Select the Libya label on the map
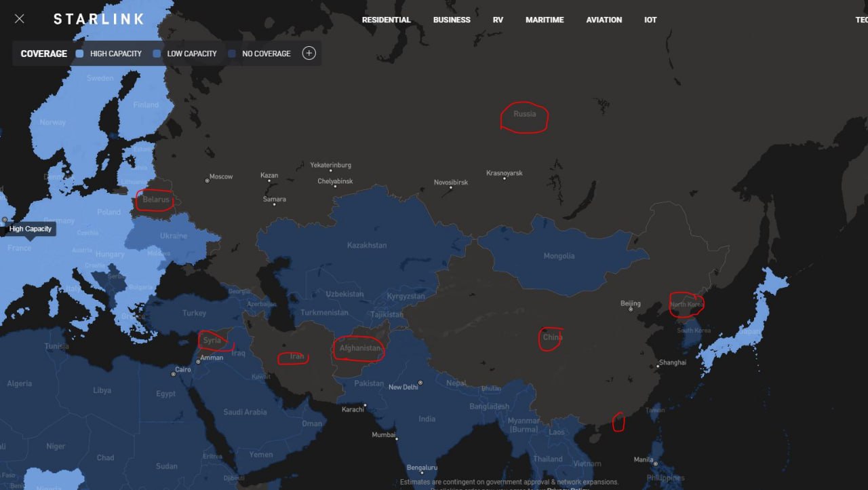 coord(102,390)
